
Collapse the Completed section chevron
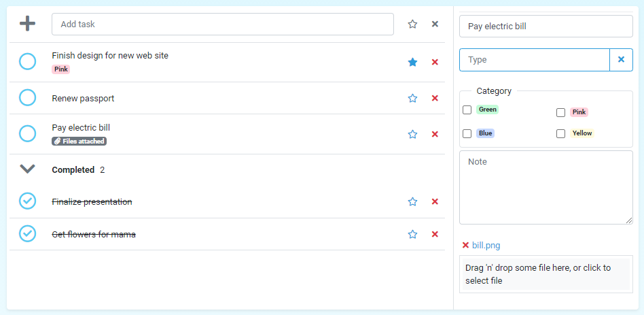pyautogui.click(x=28, y=169)
